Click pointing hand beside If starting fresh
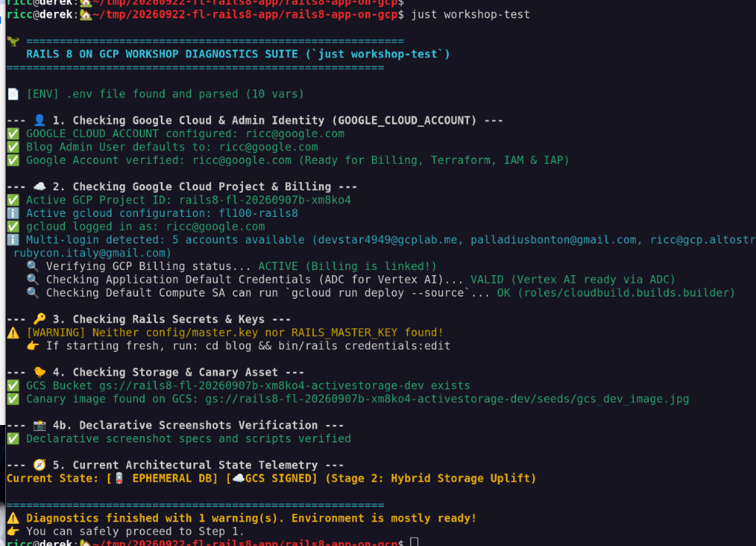The image size is (756, 546). (x=32, y=345)
